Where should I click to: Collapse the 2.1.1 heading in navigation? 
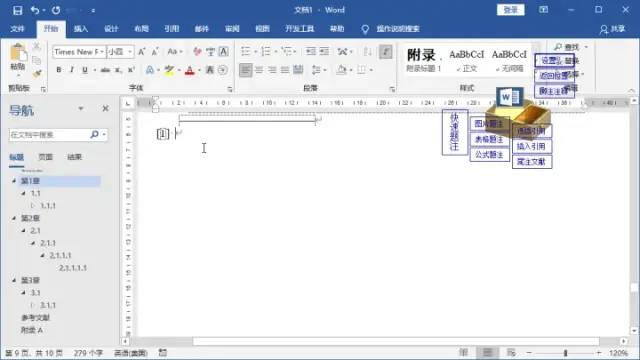[x=33, y=243]
